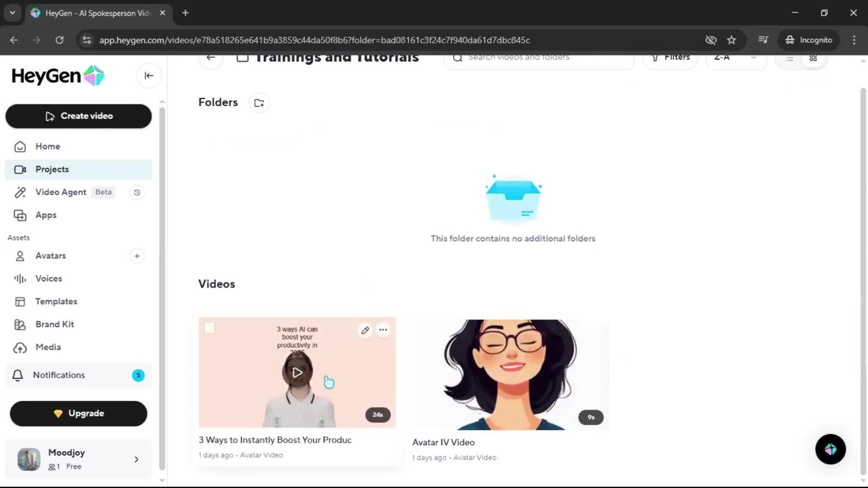The height and width of the screenshot is (488, 868).
Task: Open the Avatar IV Video thumbnail
Action: point(510,375)
